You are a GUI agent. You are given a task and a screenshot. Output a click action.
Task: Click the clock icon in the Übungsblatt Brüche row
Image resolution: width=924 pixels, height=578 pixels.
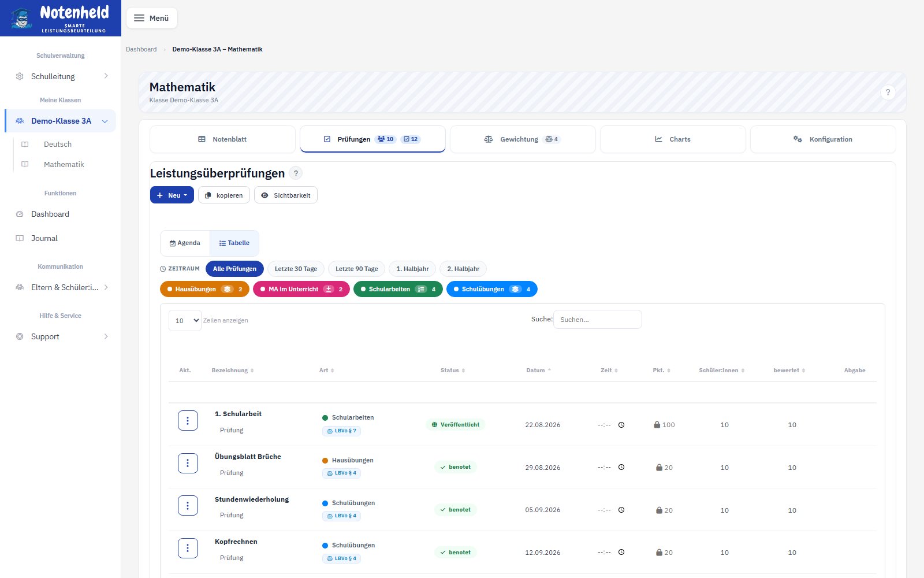tap(621, 467)
